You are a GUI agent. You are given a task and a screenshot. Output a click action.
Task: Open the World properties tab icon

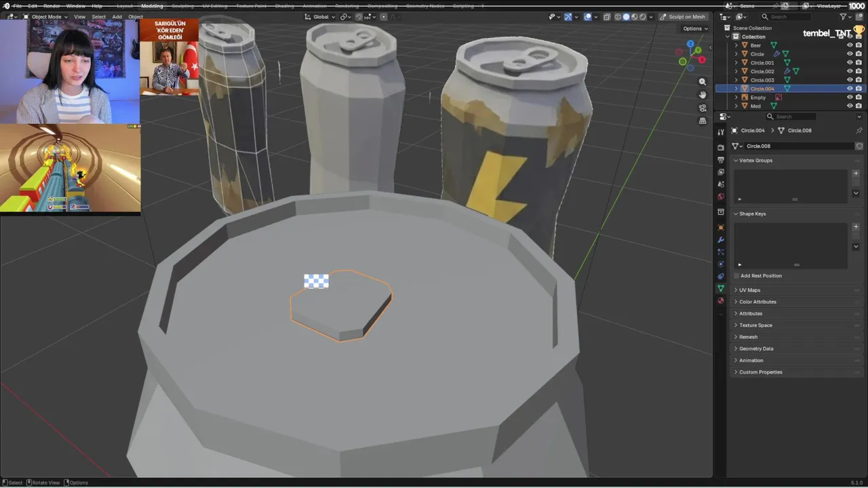[x=721, y=197]
